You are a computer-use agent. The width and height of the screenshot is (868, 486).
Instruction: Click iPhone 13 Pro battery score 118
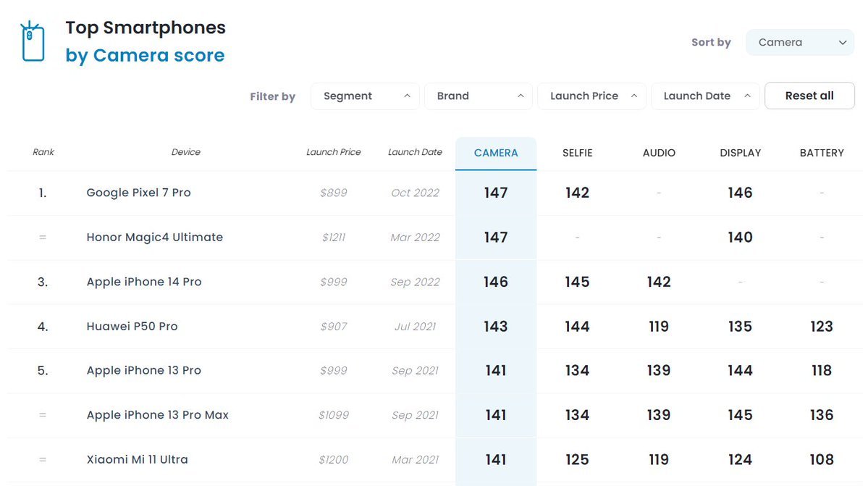tap(822, 370)
